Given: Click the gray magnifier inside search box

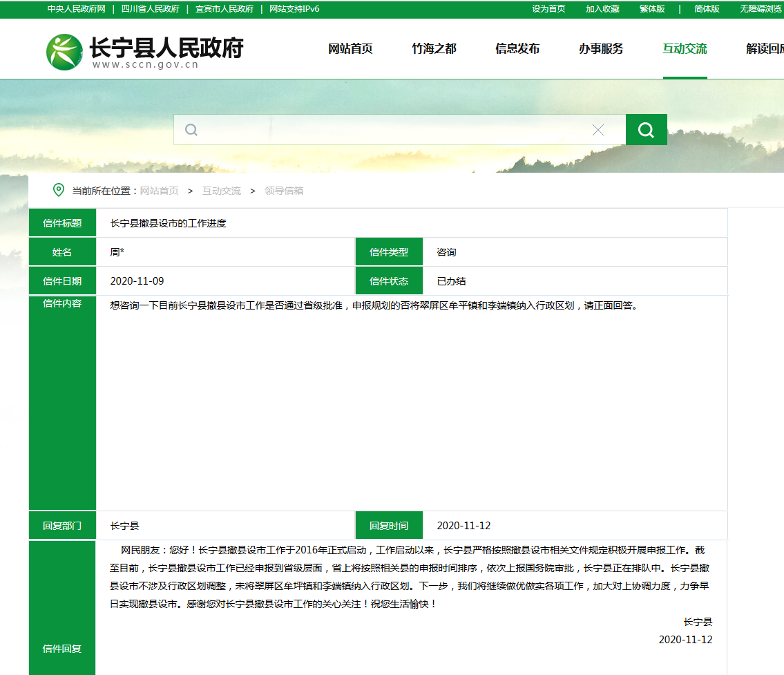Looking at the screenshot, I should click(x=191, y=130).
